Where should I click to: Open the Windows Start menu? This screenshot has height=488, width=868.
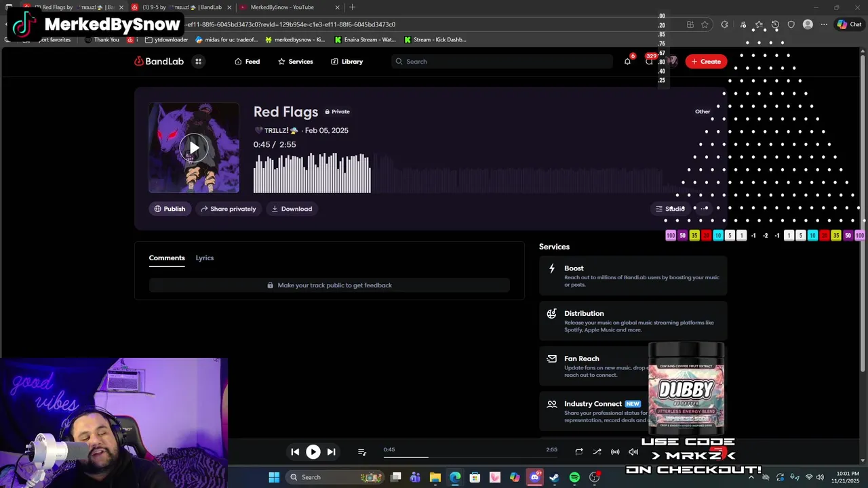click(274, 477)
